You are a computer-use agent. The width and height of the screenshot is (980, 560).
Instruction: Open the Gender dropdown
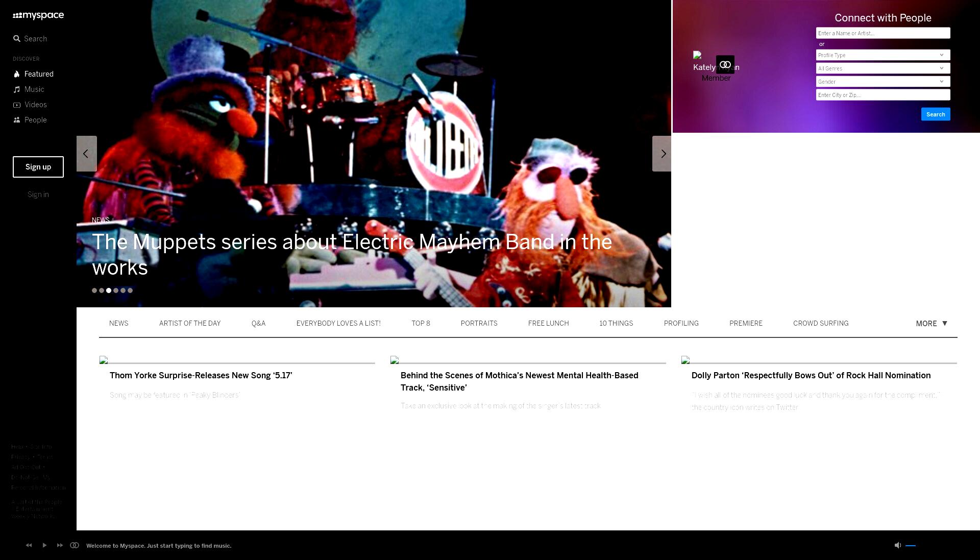point(883,82)
